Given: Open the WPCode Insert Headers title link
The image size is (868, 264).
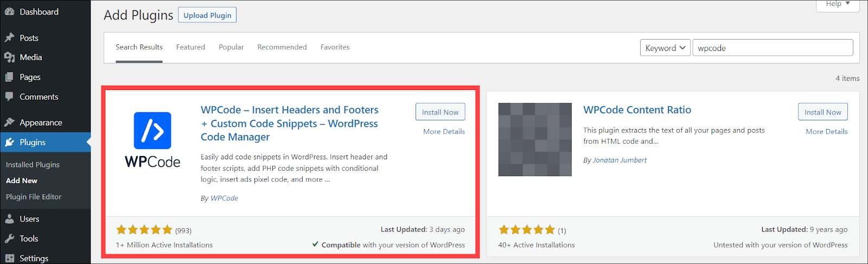Looking at the screenshot, I should pos(290,124).
